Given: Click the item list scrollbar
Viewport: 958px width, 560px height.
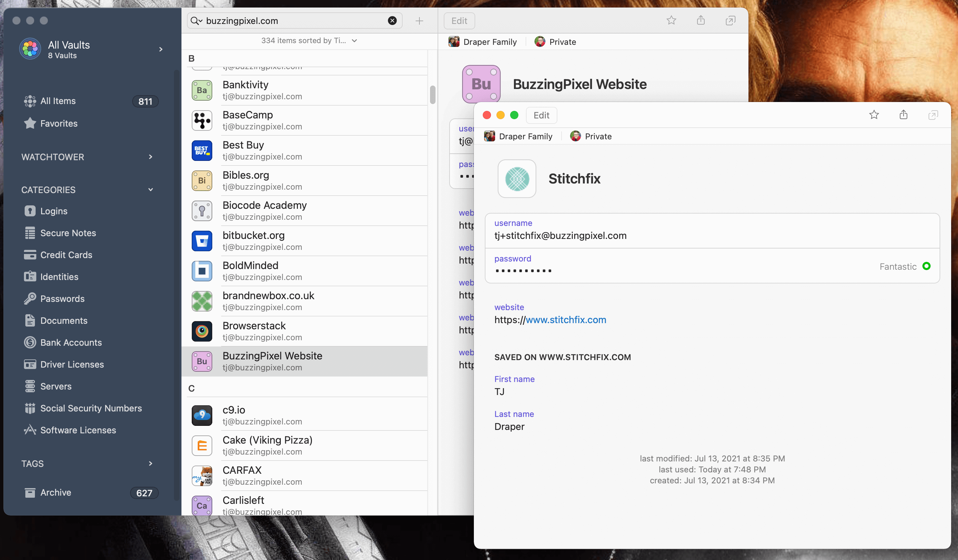Looking at the screenshot, I should pos(433,94).
